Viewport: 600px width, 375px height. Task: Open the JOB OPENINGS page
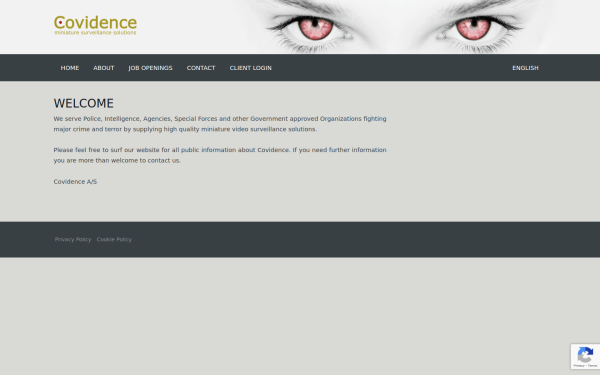click(150, 68)
